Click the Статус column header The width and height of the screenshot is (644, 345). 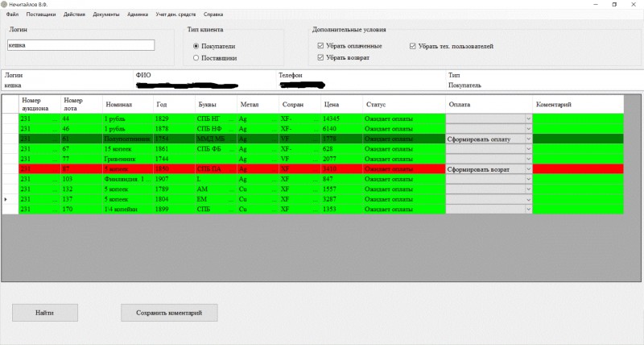(405, 105)
